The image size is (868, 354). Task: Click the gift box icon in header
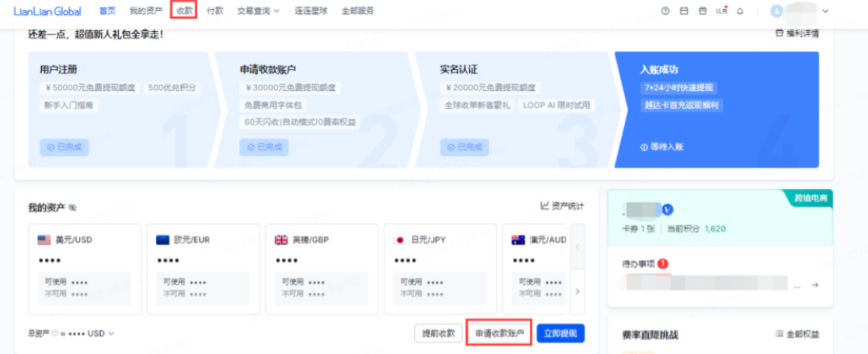coord(702,11)
